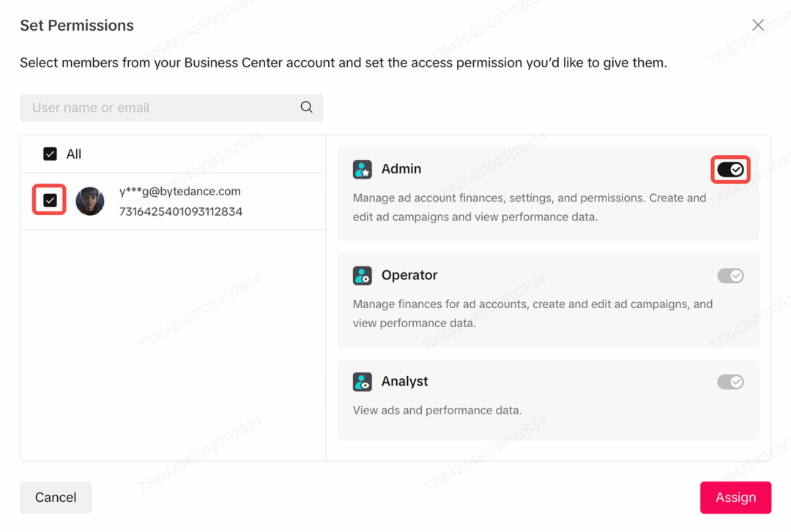791x532 pixels.
Task: Click the Analyst role icon
Action: tap(363, 381)
